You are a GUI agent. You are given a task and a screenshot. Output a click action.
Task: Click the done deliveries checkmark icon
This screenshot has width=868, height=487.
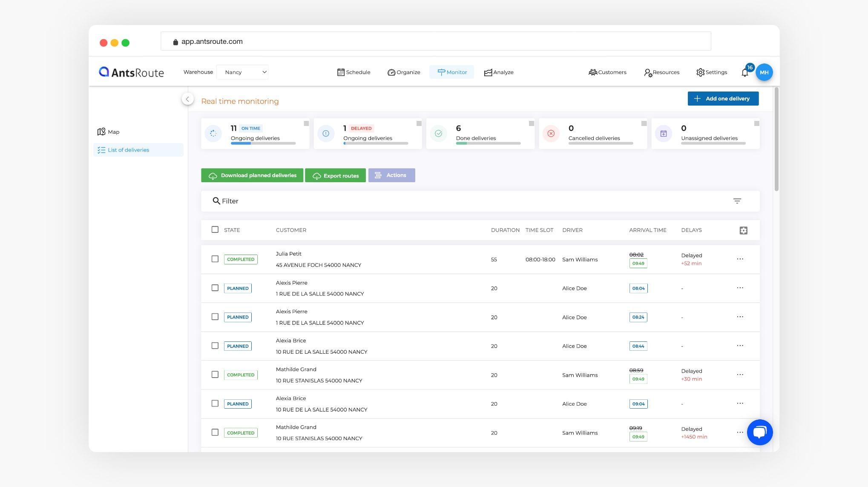(438, 133)
